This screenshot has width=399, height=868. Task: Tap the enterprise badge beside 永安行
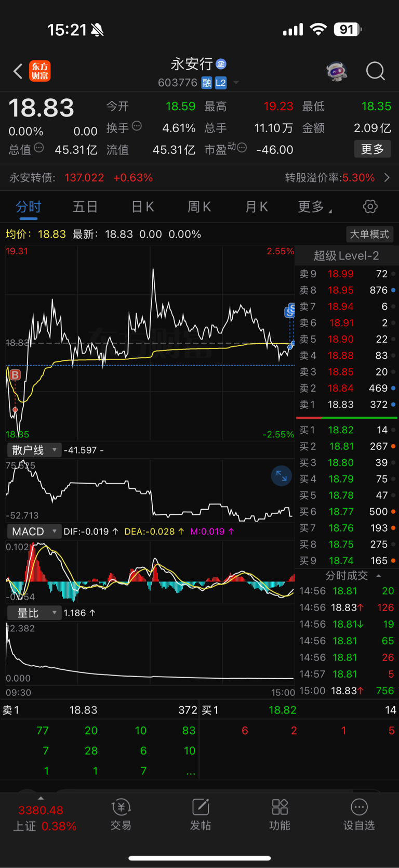pos(221,64)
